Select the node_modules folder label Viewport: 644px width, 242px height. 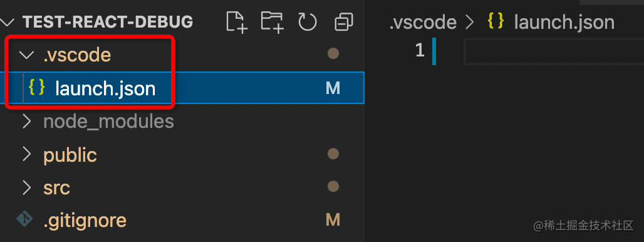(108, 122)
